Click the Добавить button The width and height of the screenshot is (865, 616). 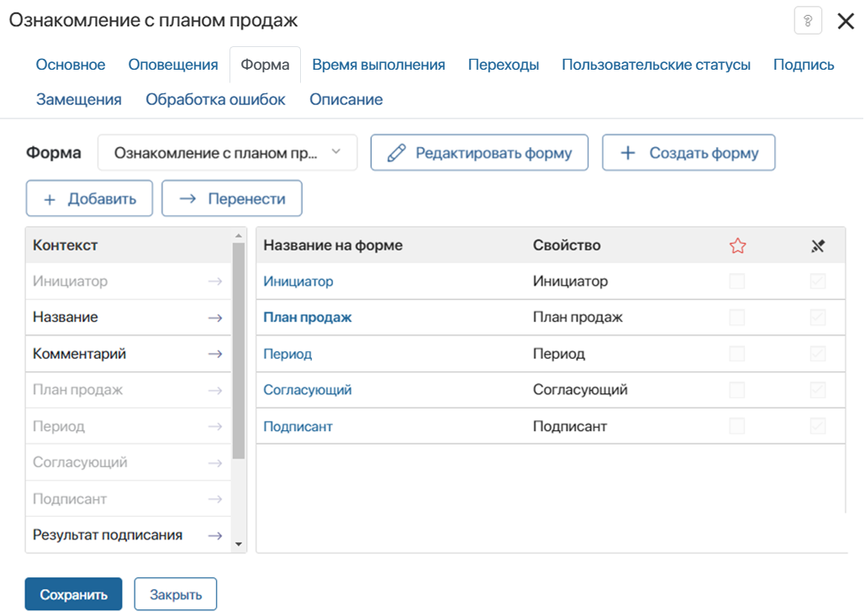tap(89, 198)
